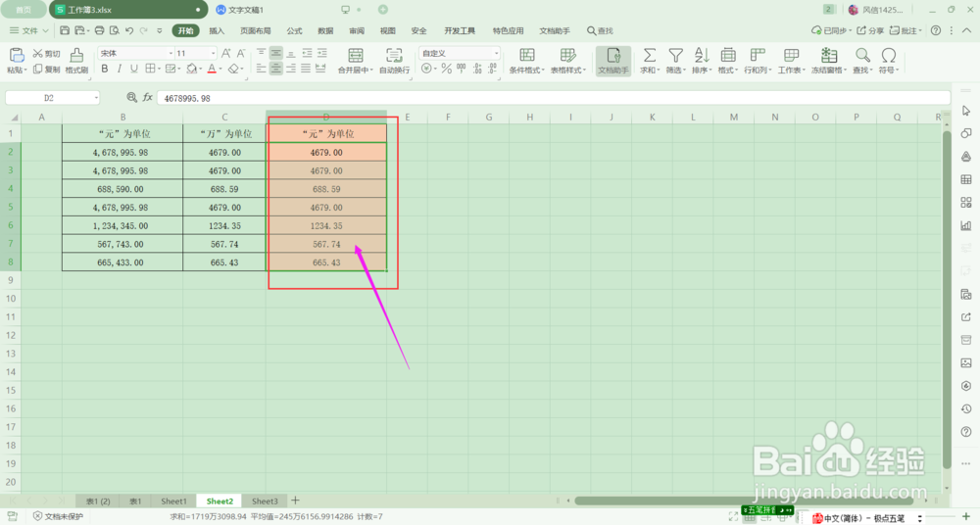Open the borders dropdown arrow
Image resolution: width=980 pixels, height=525 pixels.
[x=160, y=69]
